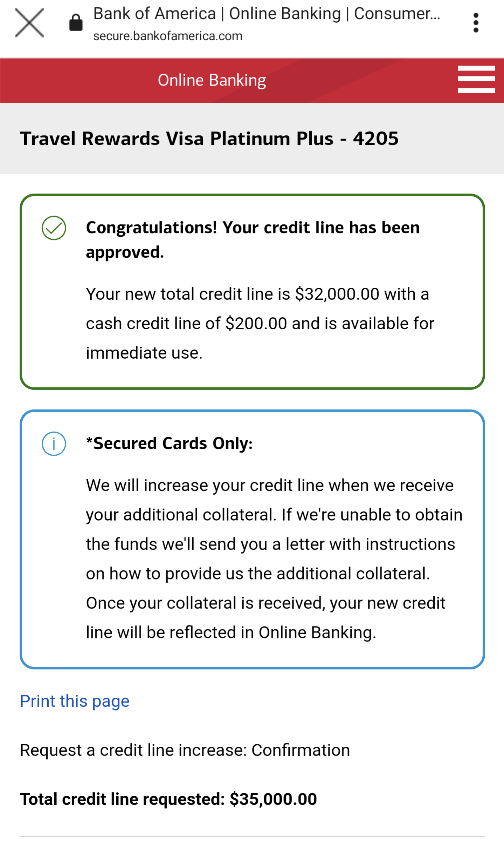Close the browser tab with X
Screen dimensions: 504x854
29,23
